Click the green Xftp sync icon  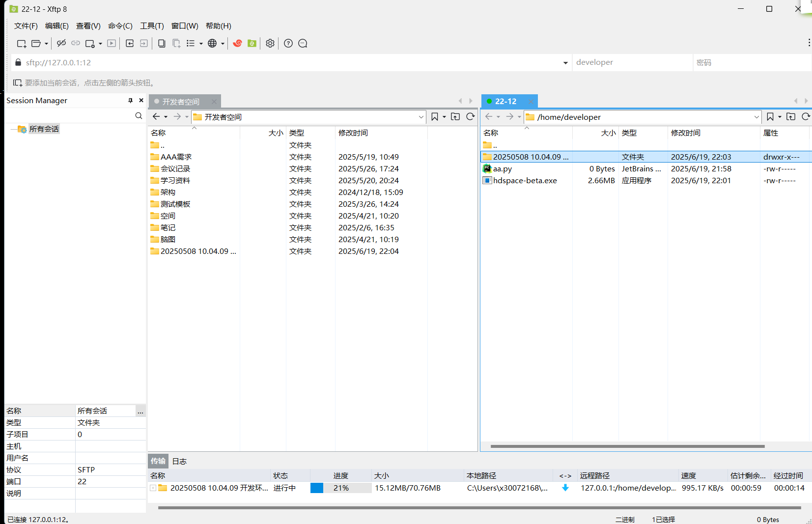tap(252, 43)
